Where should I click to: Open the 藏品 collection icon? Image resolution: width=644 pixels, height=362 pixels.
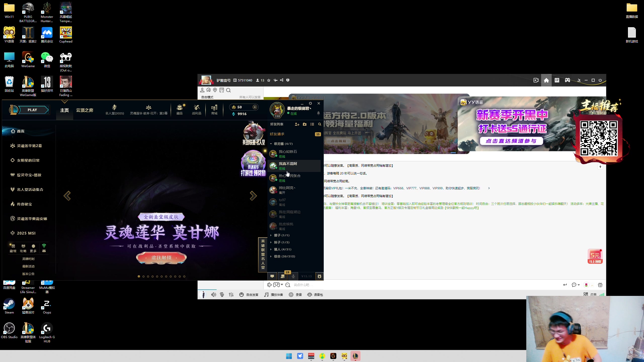tap(179, 110)
